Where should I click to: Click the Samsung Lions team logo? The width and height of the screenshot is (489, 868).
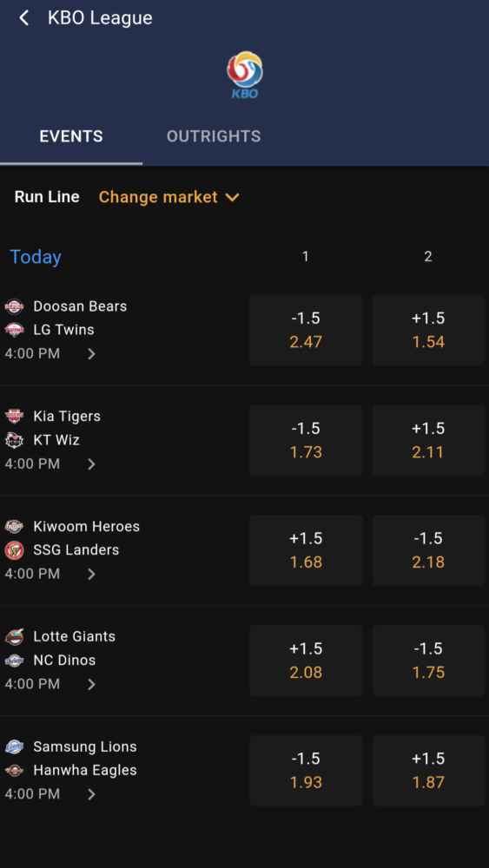[14, 746]
